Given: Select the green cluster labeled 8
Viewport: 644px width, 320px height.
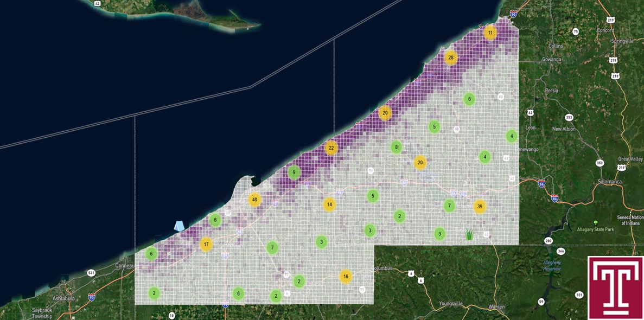Looking at the screenshot, I should click(x=397, y=146).
